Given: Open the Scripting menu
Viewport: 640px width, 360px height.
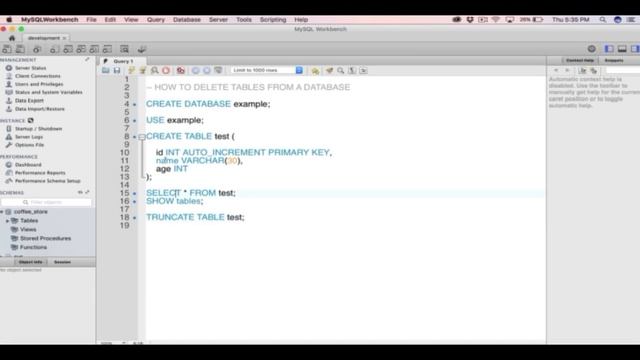Looking at the screenshot, I should point(273,20).
